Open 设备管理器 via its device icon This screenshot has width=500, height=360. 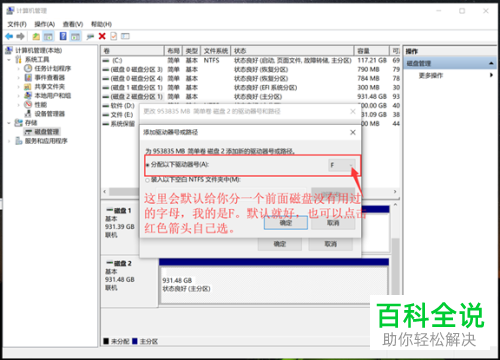(x=28, y=114)
